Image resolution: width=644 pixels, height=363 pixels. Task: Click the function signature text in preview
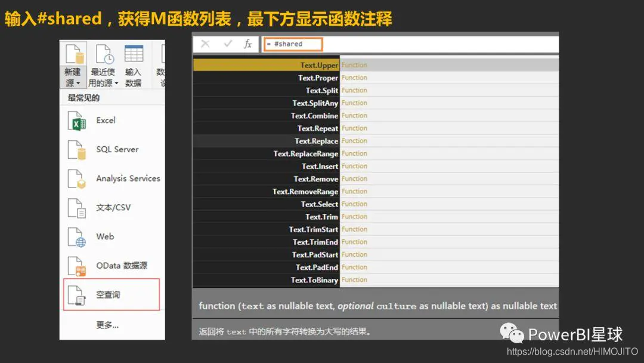[378, 306]
